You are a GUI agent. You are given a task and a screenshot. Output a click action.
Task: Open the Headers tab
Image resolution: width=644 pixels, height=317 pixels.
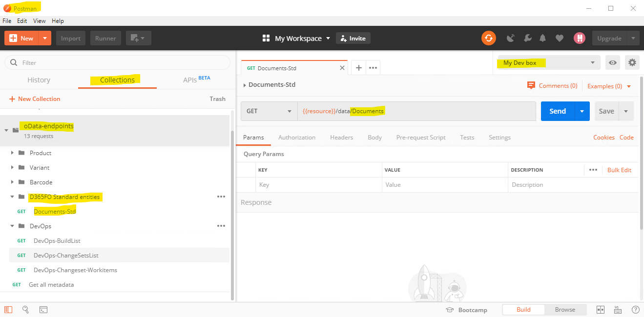pyautogui.click(x=341, y=138)
